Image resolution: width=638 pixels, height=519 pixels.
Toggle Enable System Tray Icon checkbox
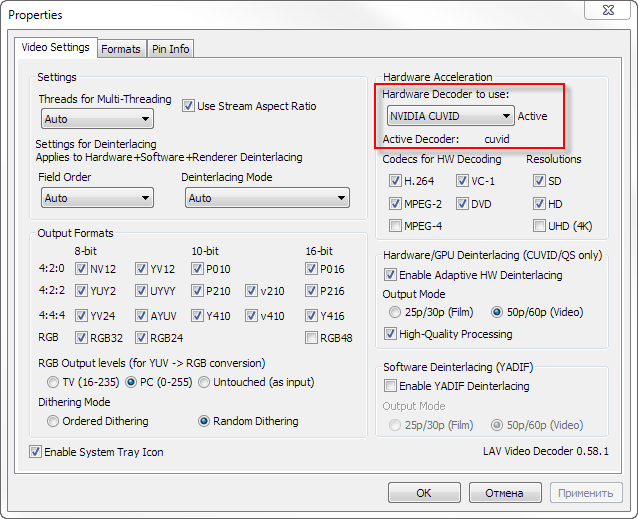click(x=36, y=452)
